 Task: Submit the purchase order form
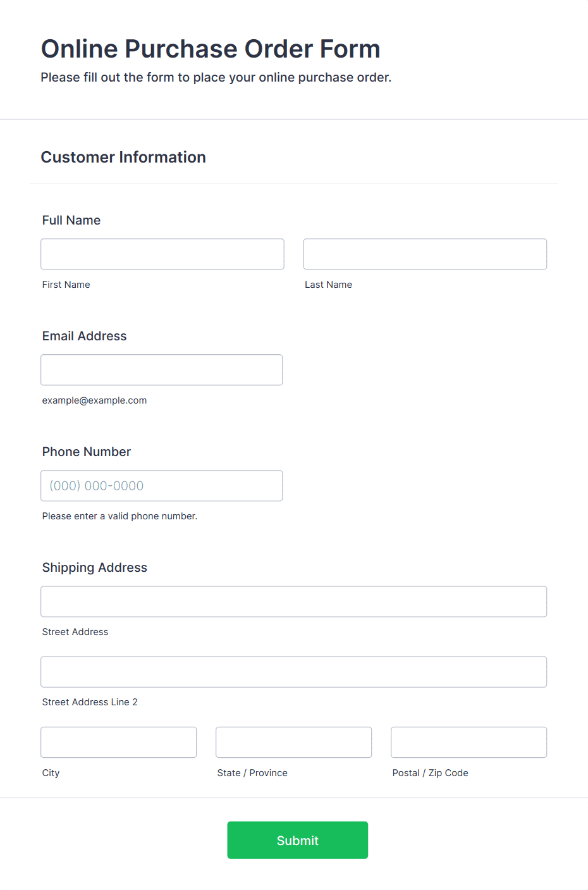pyautogui.click(x=298, y=840)
